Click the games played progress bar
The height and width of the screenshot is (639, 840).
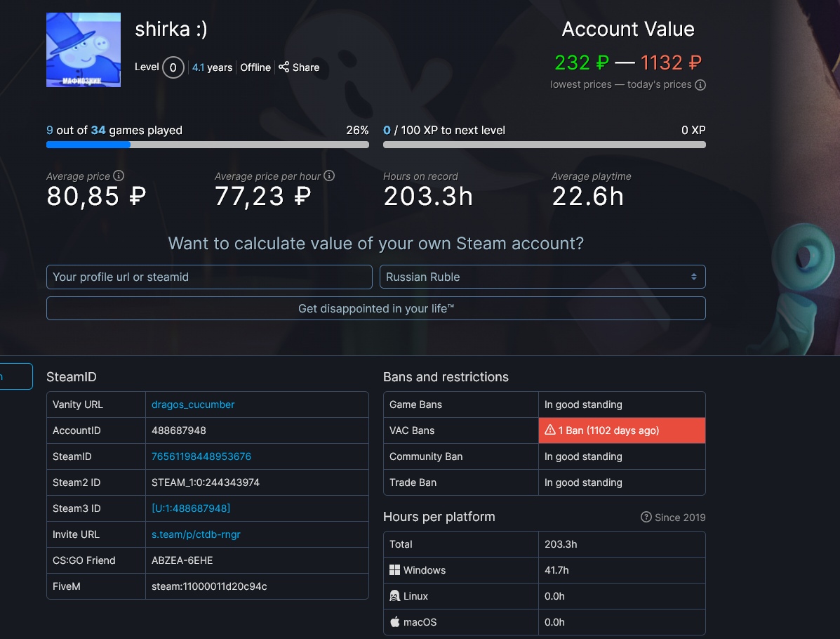[208, 145]
